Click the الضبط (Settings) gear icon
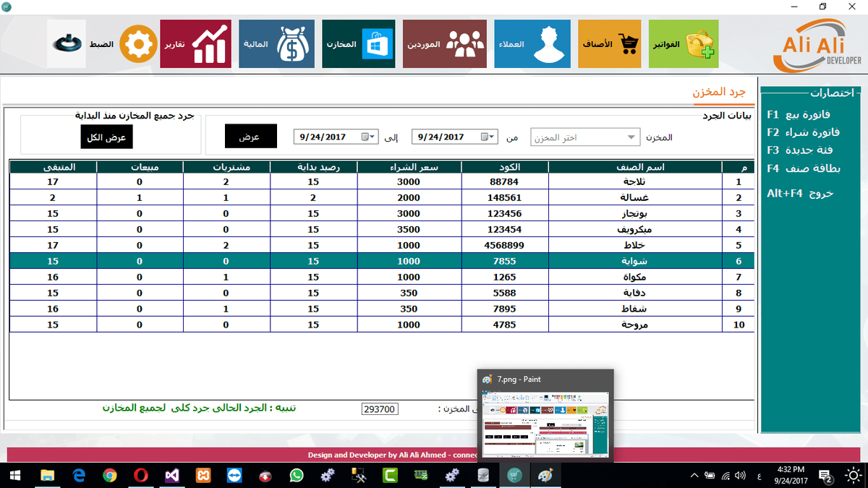 (138, 44)
